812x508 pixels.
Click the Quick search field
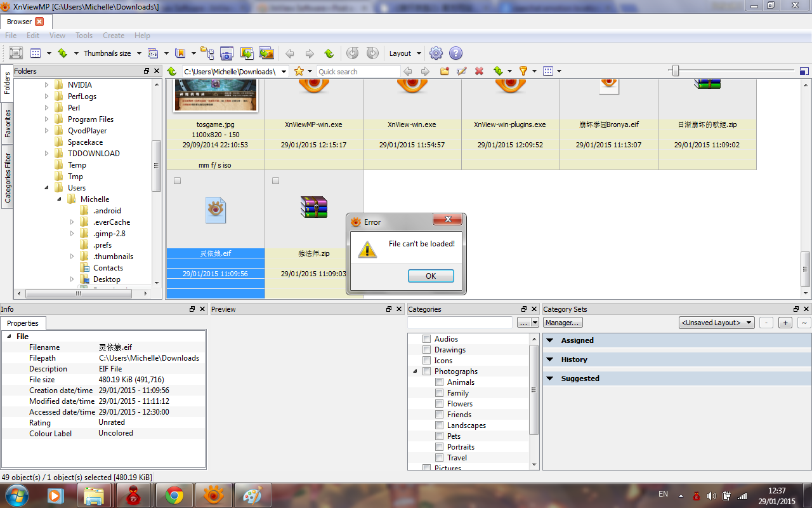tap(358, 72)
